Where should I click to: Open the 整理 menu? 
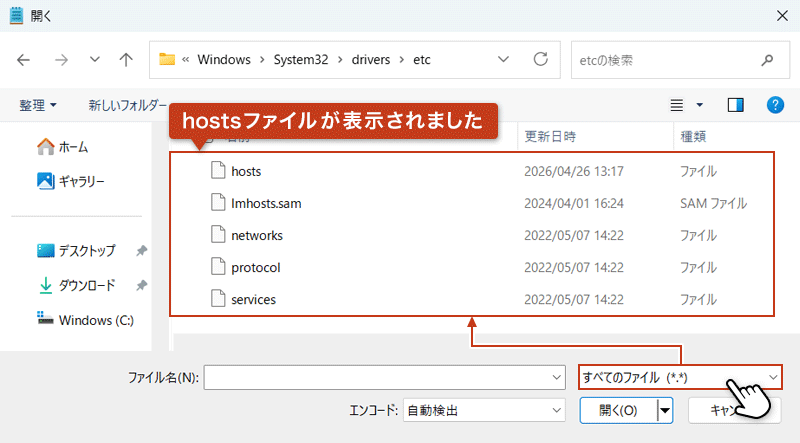click(37, 105)
